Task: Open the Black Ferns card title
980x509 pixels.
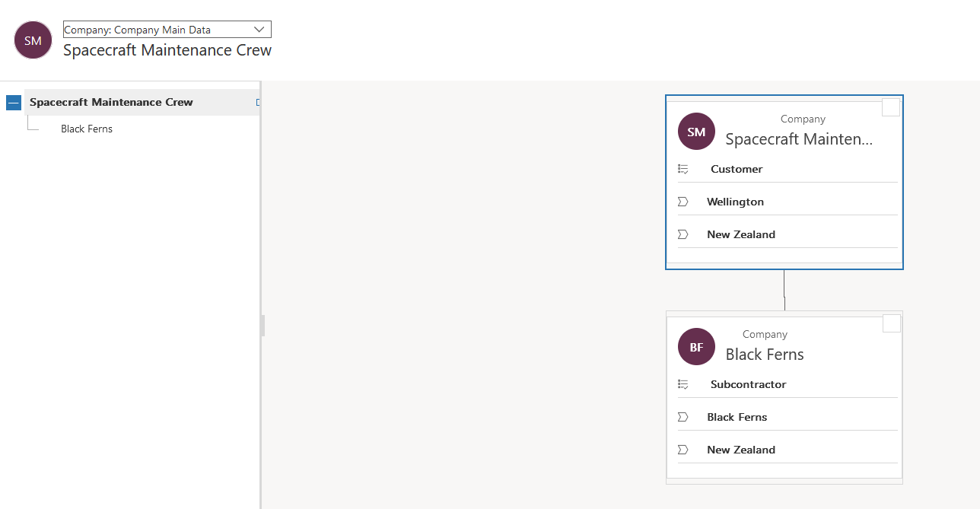Action: 764,355
